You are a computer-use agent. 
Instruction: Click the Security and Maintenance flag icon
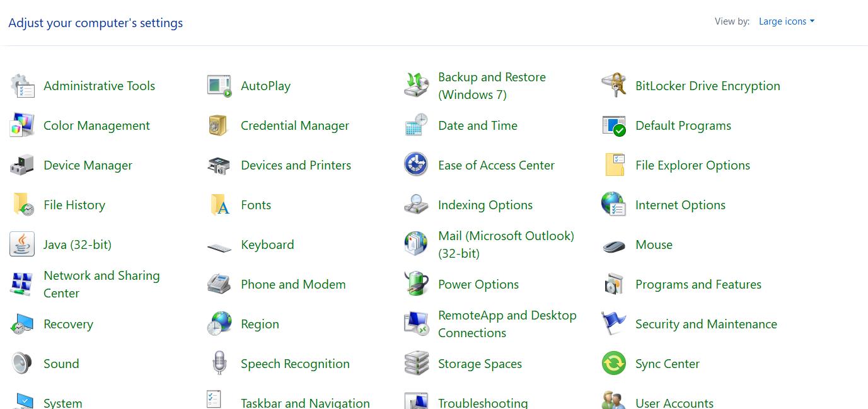tap(613, 324)
